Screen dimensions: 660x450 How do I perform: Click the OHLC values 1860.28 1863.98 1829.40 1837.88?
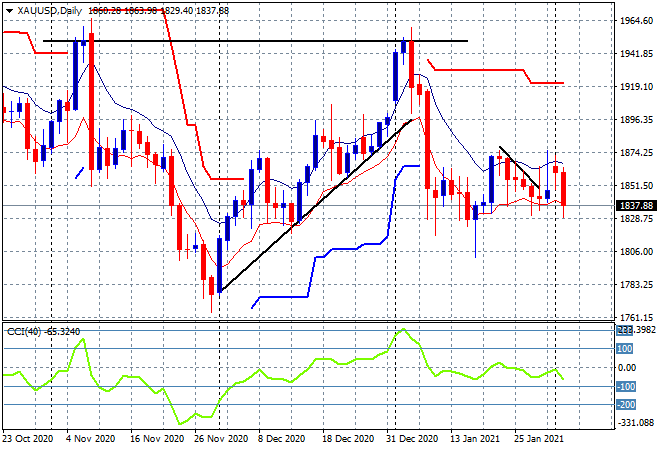(159, 11)
